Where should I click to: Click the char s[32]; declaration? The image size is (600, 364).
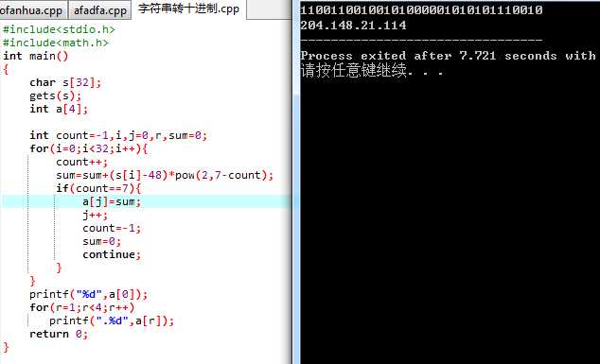coord(65,82)
